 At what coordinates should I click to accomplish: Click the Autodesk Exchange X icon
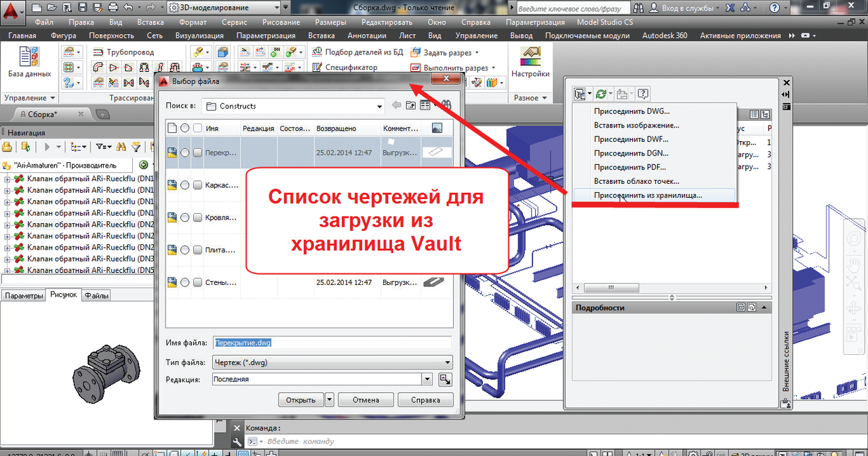(x=731, y=7)
